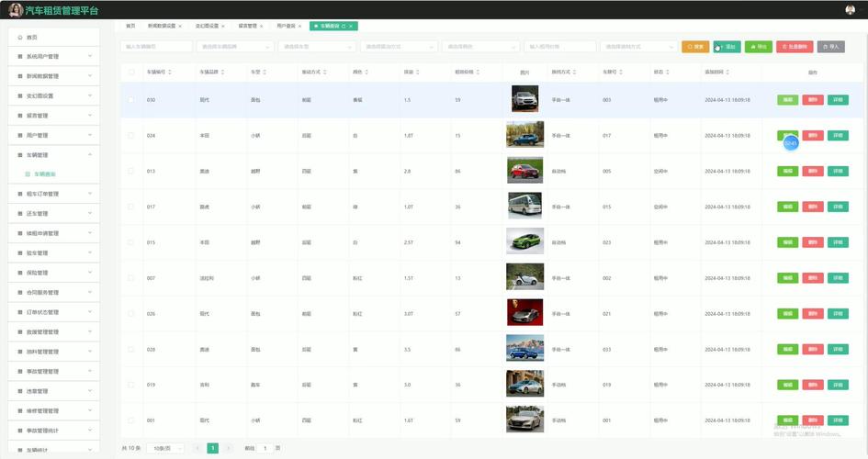Open the 10条/页 page size dropdown

coord(165,448)
